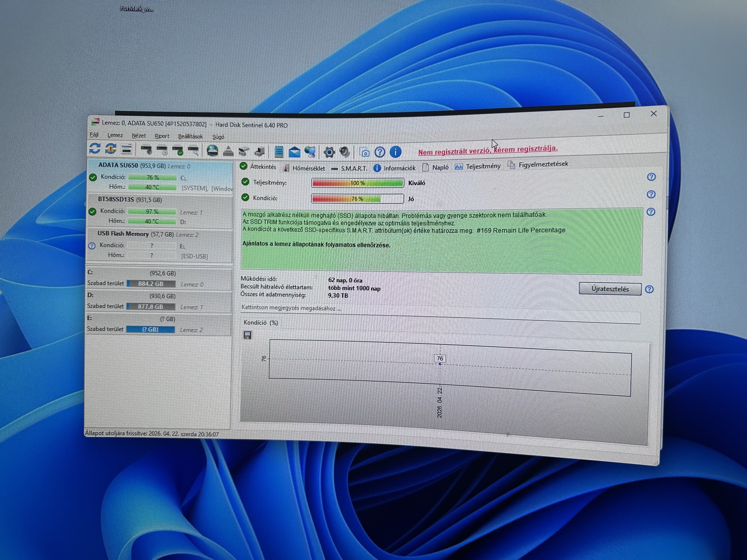Image resolution: width=747 pixels, height=560 pixels.
Task: Open the Nézet menu
Action: [x=138, y=135]
